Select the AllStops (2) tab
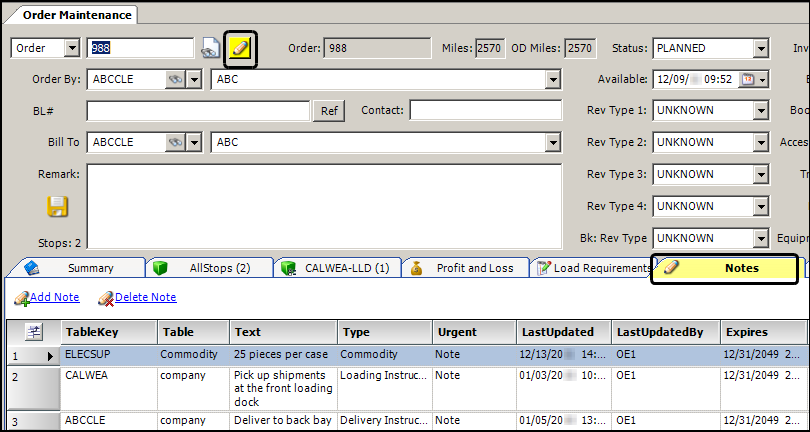The height and width of the screenshot is (432, 810). pos(208,268)
